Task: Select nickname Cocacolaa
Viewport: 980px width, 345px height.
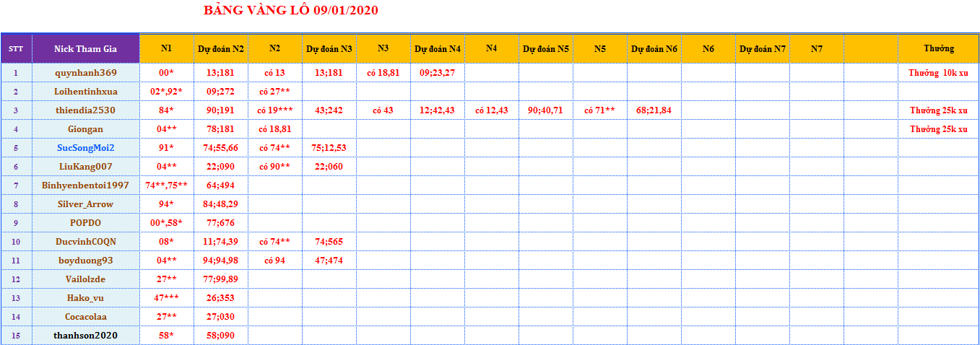Action: click(x=86, y=316)
